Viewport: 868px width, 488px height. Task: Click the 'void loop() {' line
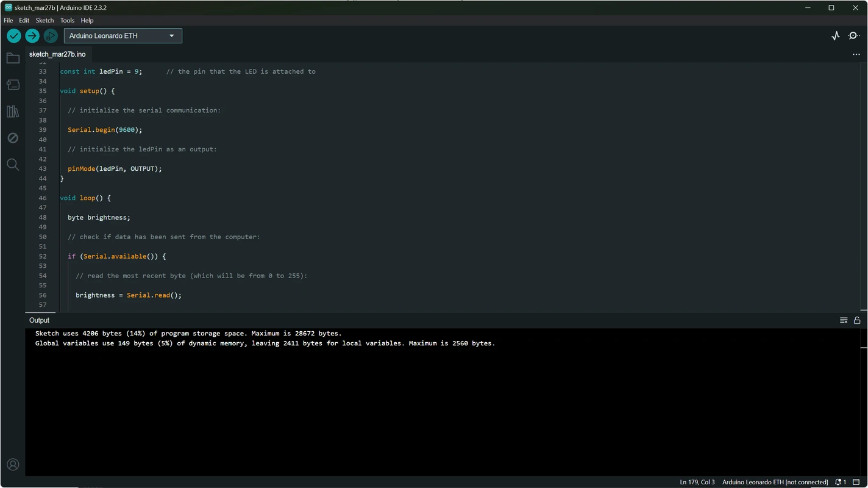tap(85, 198)
